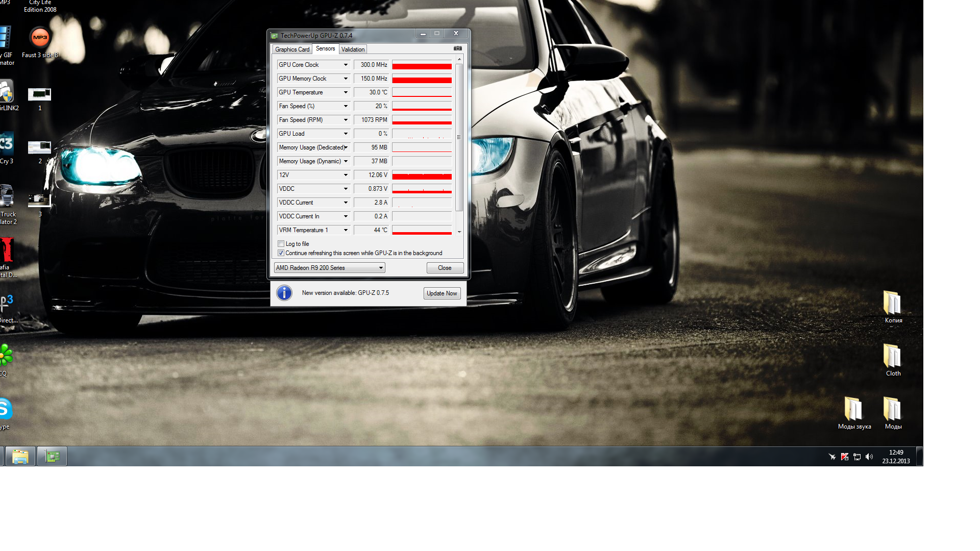
Task: Expand the VRM Temperature 1 dropdown
Action: (346, 230)
